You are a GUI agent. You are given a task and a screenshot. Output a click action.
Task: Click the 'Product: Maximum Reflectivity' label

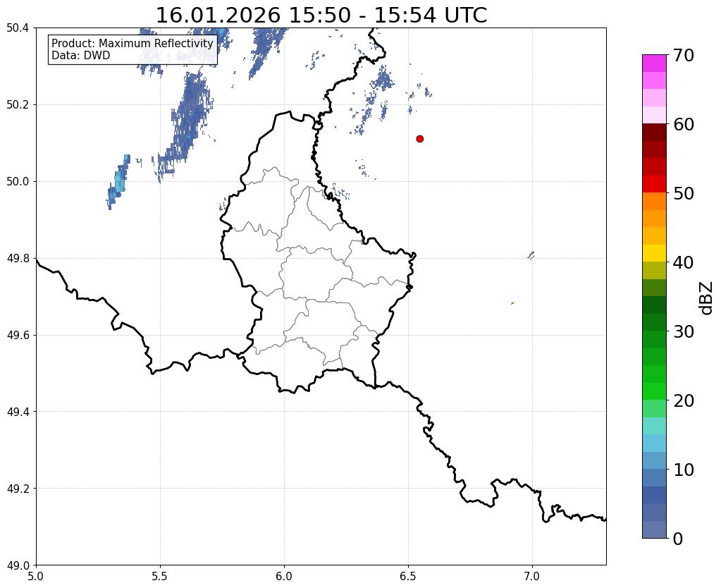point(133,43)
